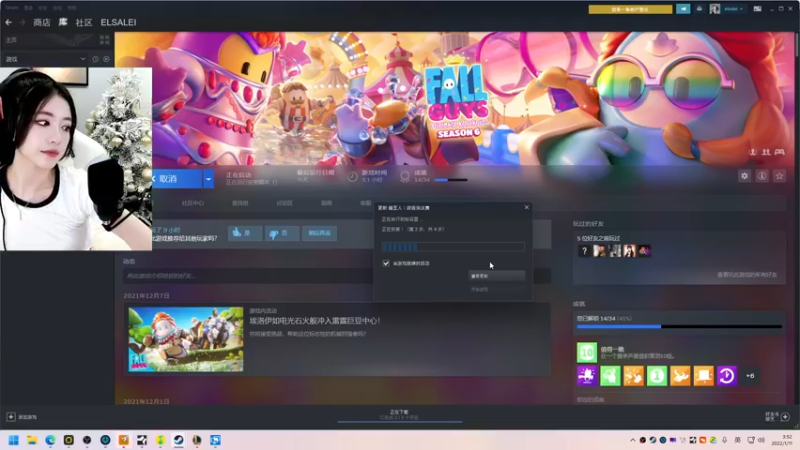This screenshot has height=450, width=800.
Task: Open the 社区 community tab
Action: (x=84, y=22)
